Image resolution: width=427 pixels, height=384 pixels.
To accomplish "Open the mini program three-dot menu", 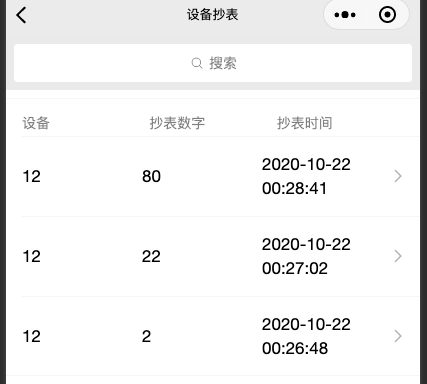I will 345,15.
